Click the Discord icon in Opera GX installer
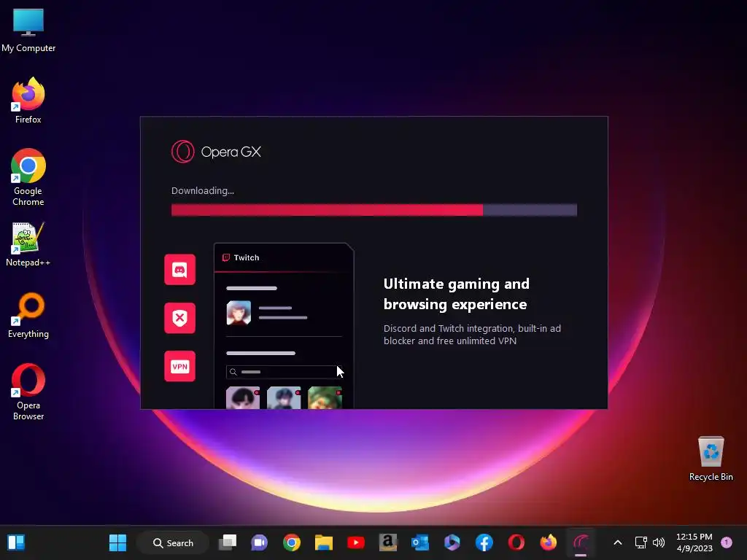 (x=179, y=270)
